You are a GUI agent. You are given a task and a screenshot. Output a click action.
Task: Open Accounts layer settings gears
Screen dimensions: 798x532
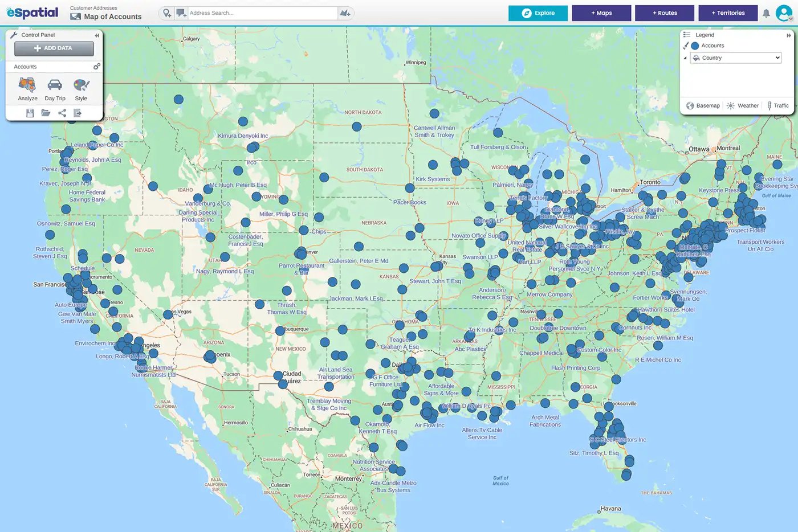click(x=96, y=67)
